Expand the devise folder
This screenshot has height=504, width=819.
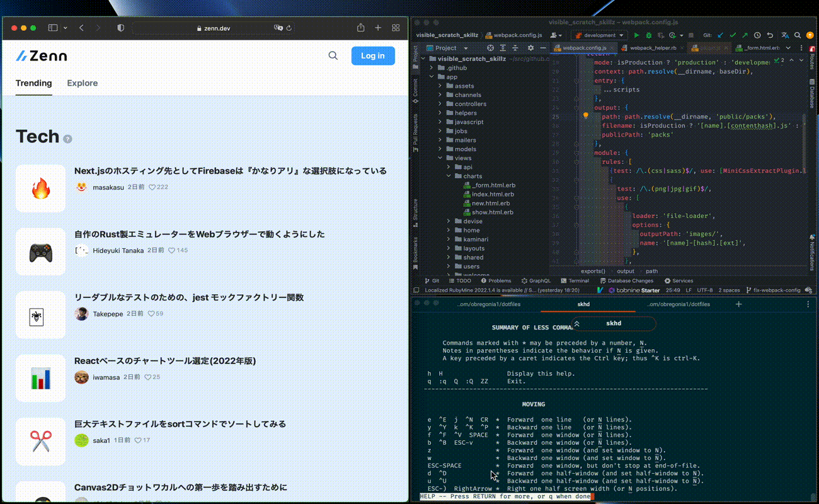[449, 221]
